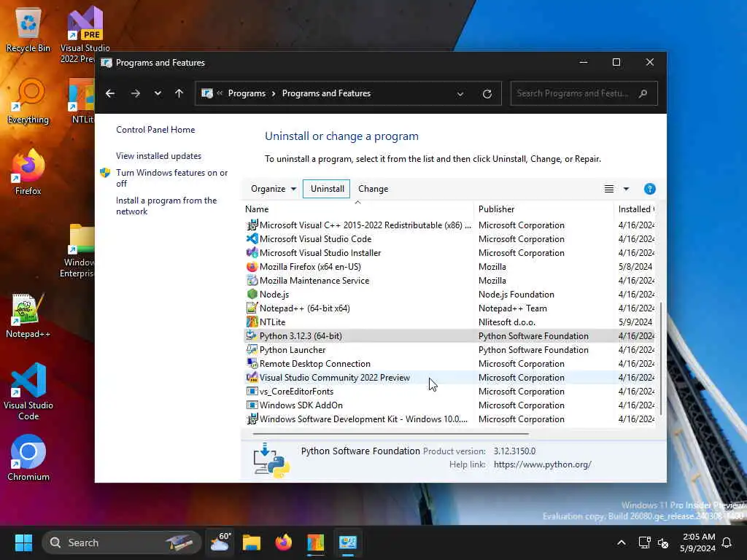The width and height of the screenshot is (747, 560).
Task: Open the Firefox desktop shortcut
Action: tap(28, 172)
